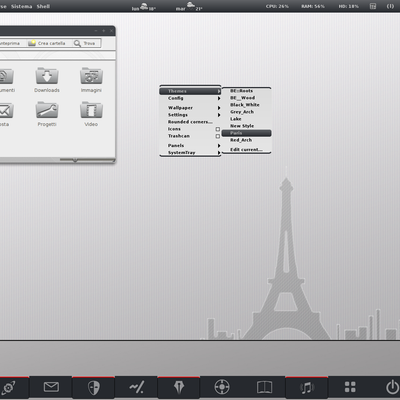Click the Trova search button
The height and width of the screenshot is (400, 400).
point(85,43)
